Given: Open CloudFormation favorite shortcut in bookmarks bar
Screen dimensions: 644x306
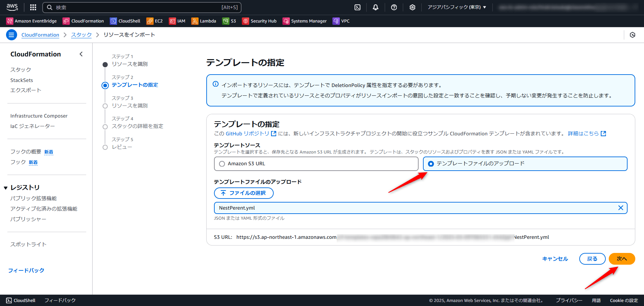Looking at the screenshot, I should point(83,21).
